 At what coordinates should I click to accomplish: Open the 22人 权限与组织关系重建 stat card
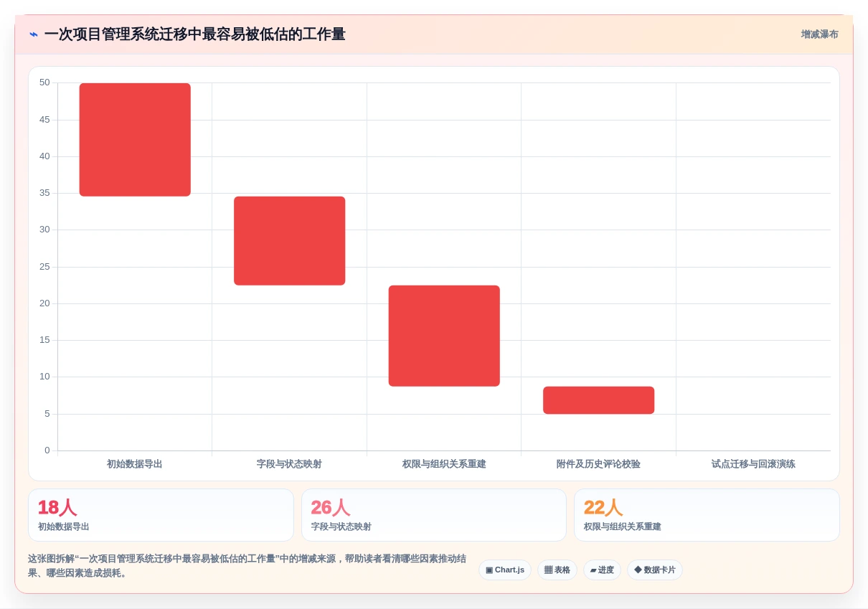[x=707, y=515]
